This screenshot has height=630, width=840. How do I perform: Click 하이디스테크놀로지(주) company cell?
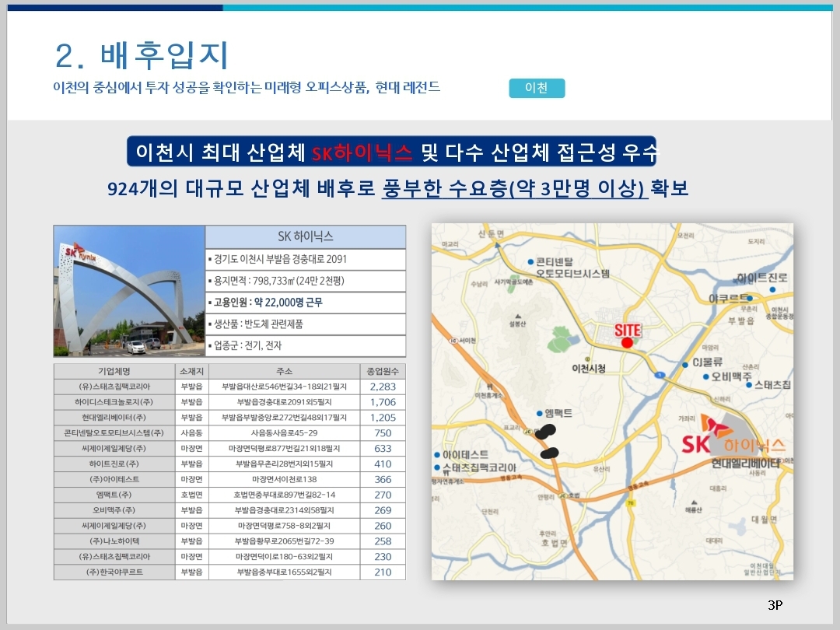click(x=114, y=402)
